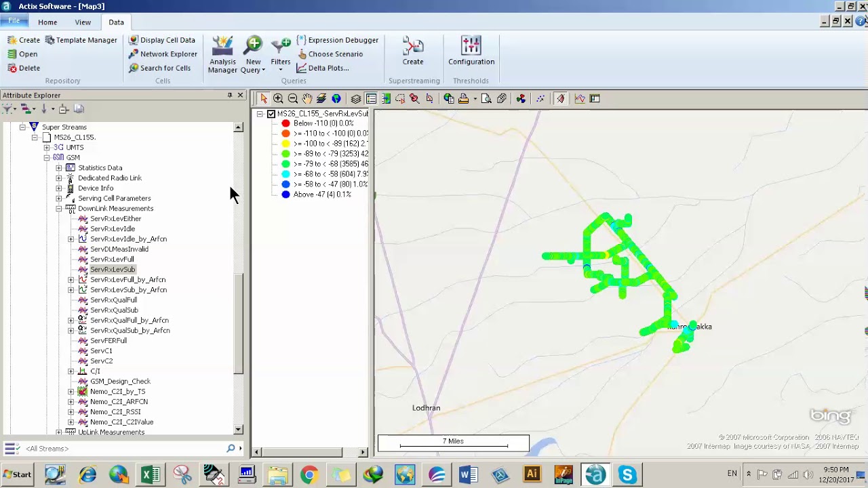Activate the Zoom In map tool
Screen dimensions: 868x488
tap(278, 99)
